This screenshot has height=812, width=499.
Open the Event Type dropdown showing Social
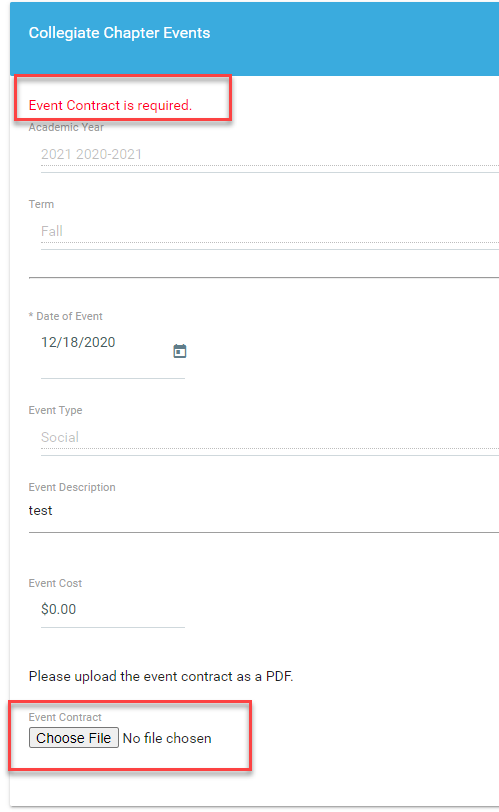click(x=270, y=437)
